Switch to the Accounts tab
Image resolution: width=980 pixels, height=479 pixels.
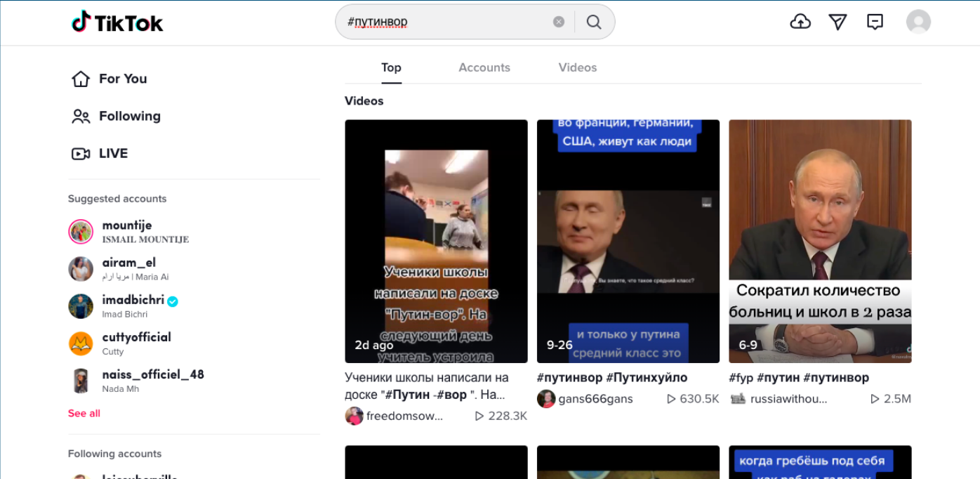pos(484,67)
